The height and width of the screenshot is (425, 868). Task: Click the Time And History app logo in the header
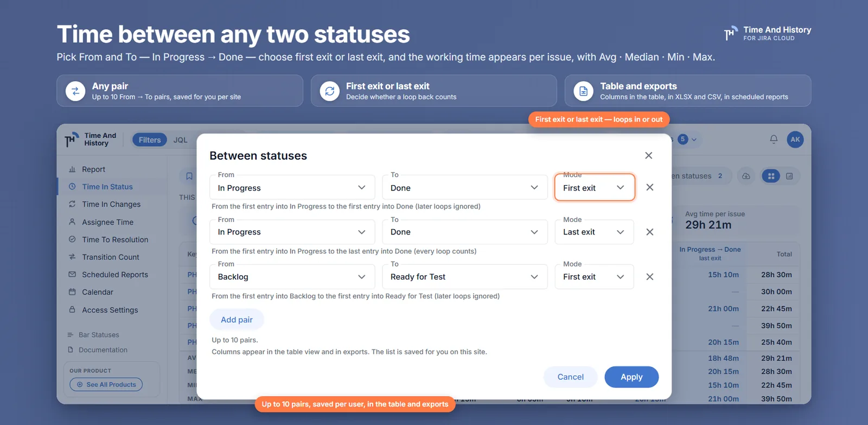[x=91, y=139]
